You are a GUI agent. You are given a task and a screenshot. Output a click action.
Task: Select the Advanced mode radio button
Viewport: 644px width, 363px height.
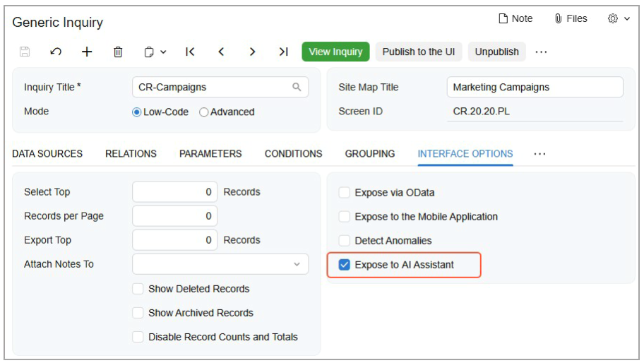pyautogui.click(x=204, y=112)
